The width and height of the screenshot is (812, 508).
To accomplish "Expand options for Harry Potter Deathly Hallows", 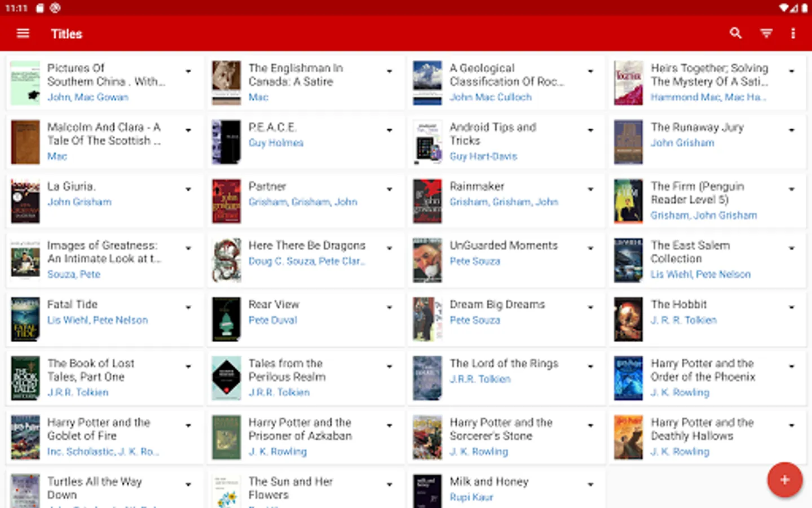I will [x=792, y=426].
